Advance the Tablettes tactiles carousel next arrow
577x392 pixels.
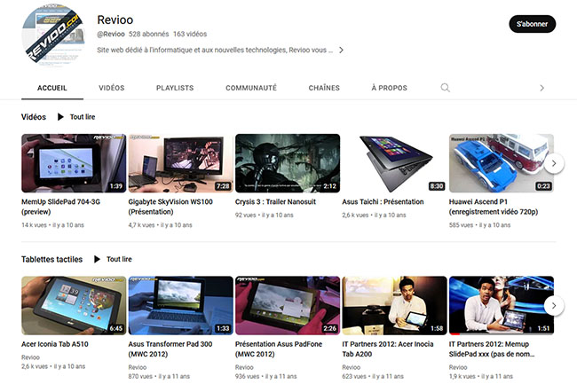pyautogui.click(x=554, y=306)
